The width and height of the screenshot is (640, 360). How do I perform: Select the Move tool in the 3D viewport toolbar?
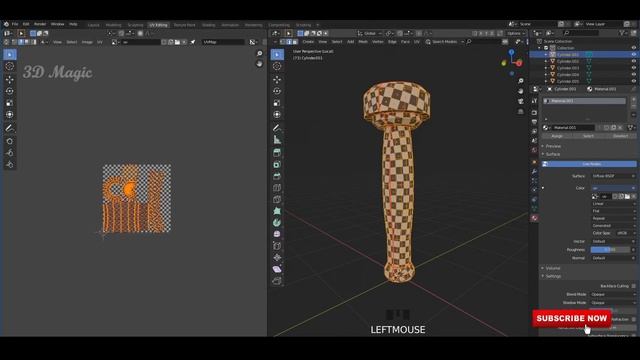277,79
